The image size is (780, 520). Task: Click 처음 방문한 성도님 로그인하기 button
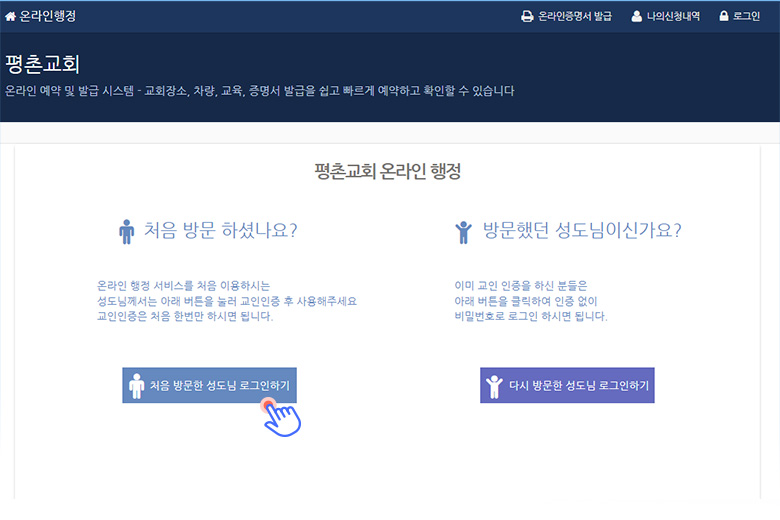click(x=209, y=385)
